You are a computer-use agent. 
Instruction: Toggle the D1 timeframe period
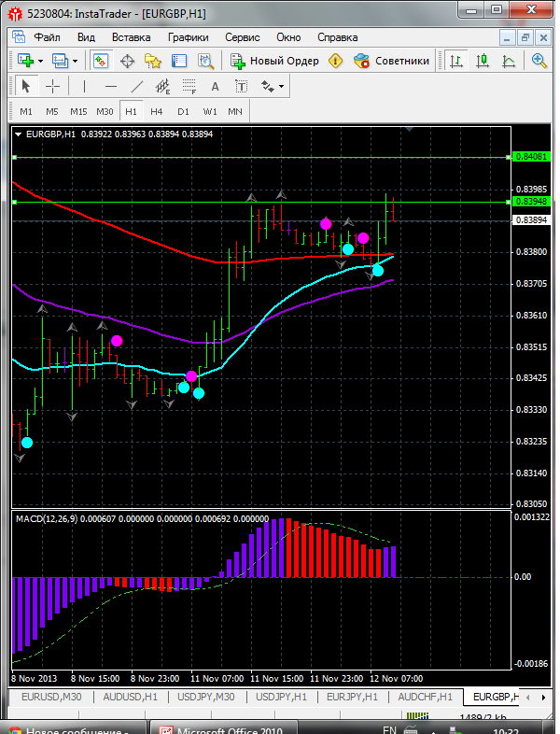pos(183,111)
